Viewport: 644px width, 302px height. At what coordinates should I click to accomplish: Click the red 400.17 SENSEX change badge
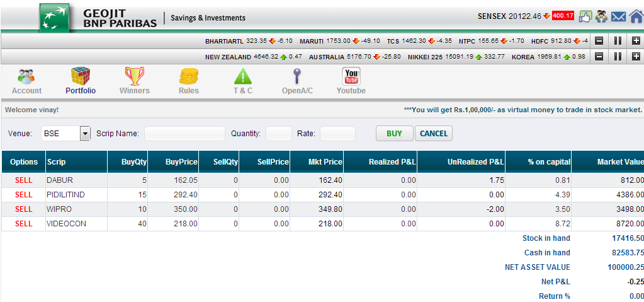(563, 16)
